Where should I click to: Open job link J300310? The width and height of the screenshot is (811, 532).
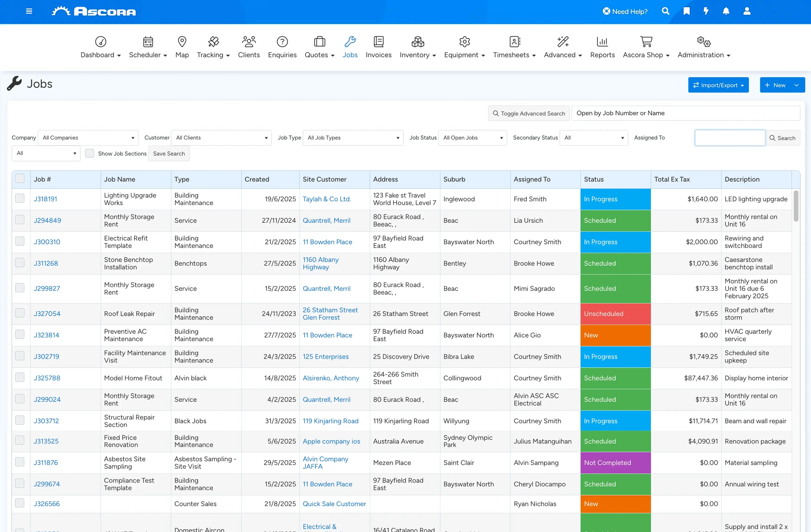point(47,242)
